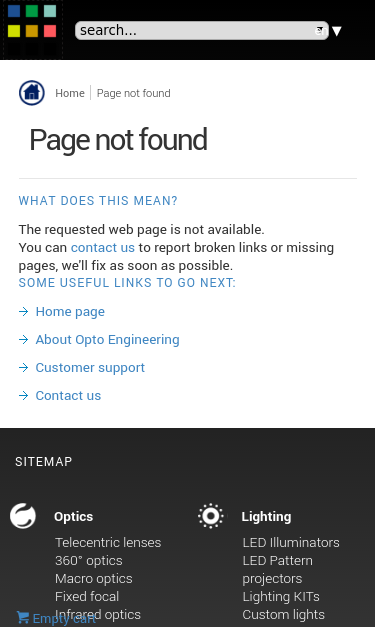Click the shopping cart icon

tap(23, 617)
